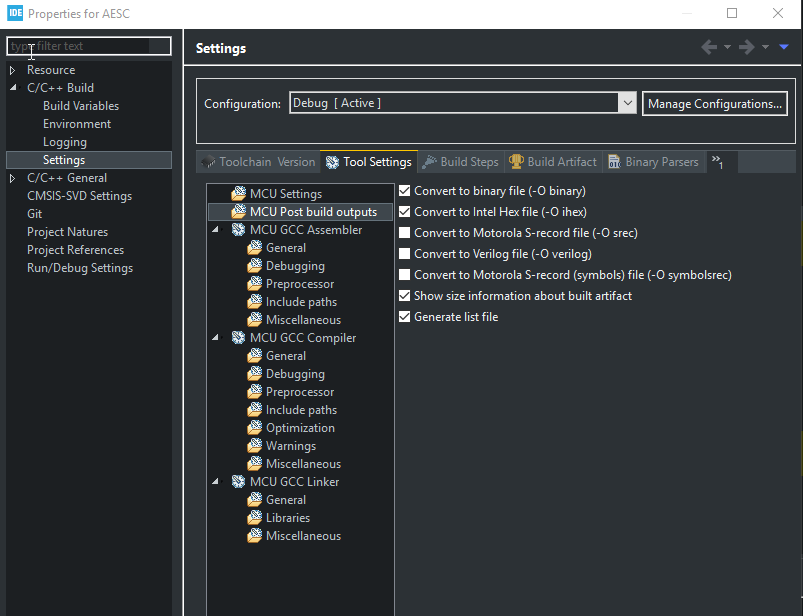The width and height of the screenshot is (803, 616).
Task: Close the Properties for AESC dialog
Action: [x=778, y=13]
